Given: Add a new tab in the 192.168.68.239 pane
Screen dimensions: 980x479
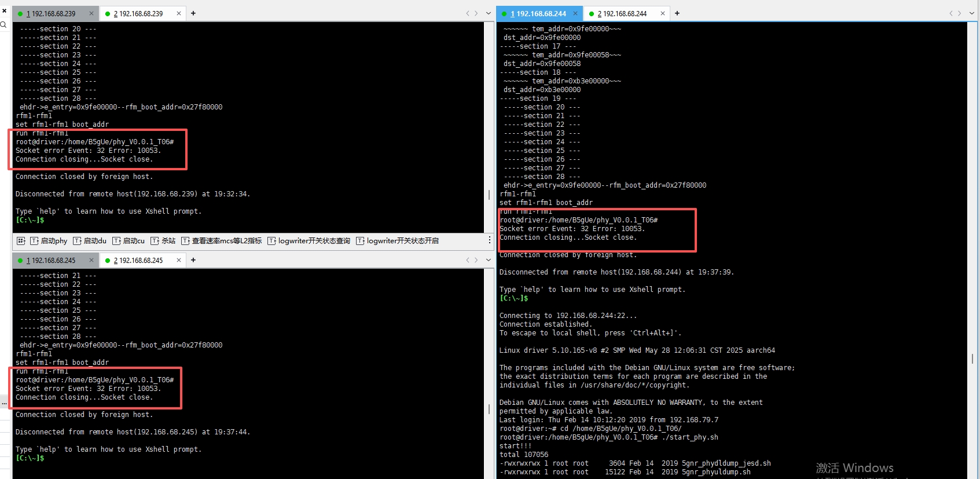Looking at the screenshot, I should pos(193,13).
